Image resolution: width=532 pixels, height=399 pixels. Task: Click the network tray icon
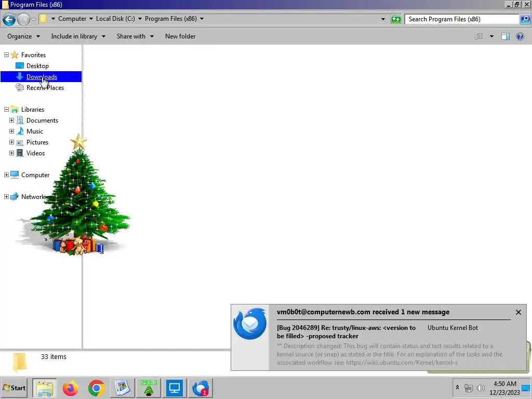tap(469, 388)
